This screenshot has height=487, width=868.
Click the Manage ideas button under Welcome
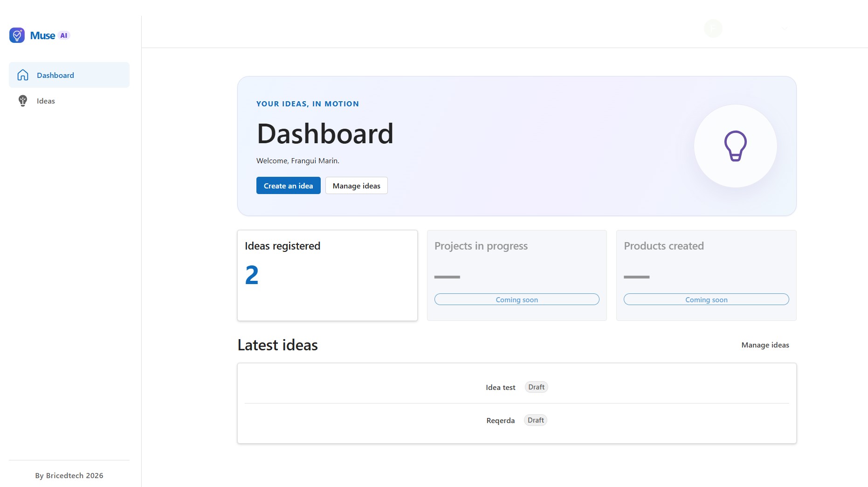357,186
